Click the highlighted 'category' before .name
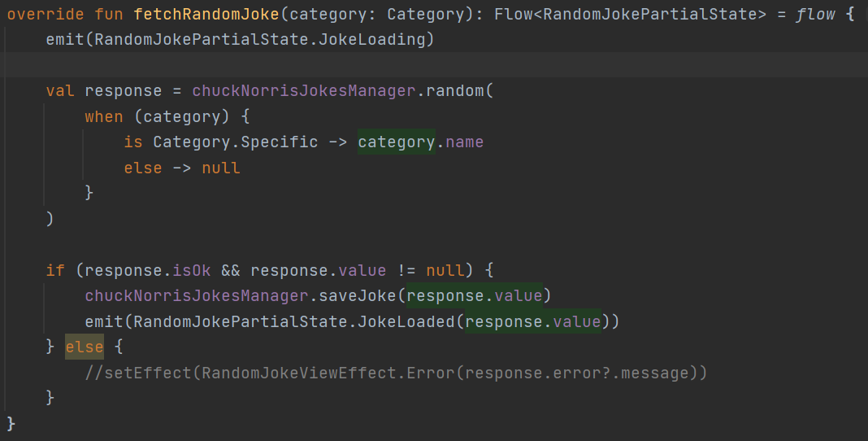Viewport: 868px width, 441px height. click(x=397, y=142)
